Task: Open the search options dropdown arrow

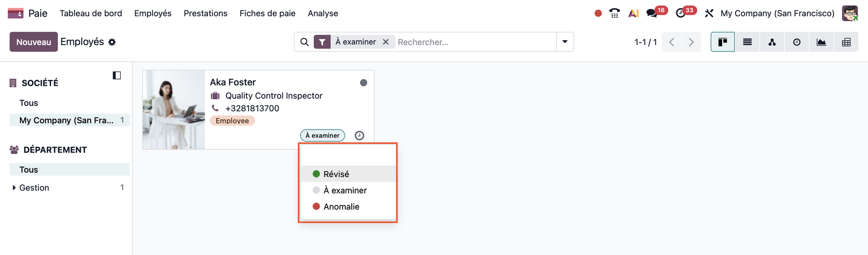Action: click(565, 42)
